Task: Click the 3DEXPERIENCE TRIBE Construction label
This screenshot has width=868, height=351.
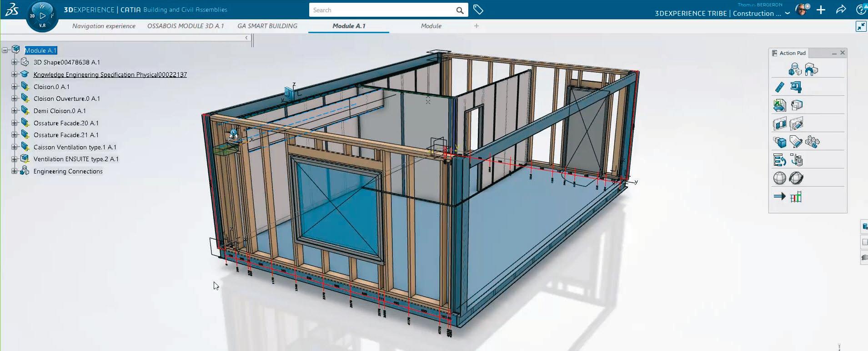Action: (x=717, y=14)
